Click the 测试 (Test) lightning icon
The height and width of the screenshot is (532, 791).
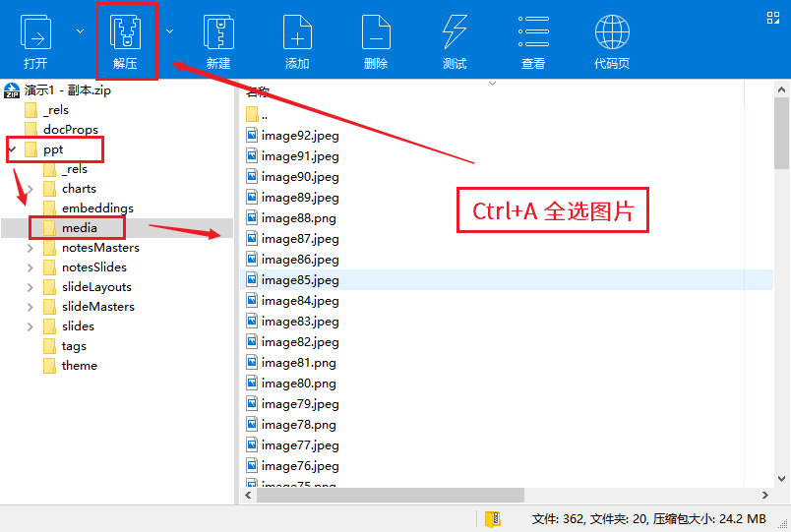pyautogui.click(x=455, y=31)
